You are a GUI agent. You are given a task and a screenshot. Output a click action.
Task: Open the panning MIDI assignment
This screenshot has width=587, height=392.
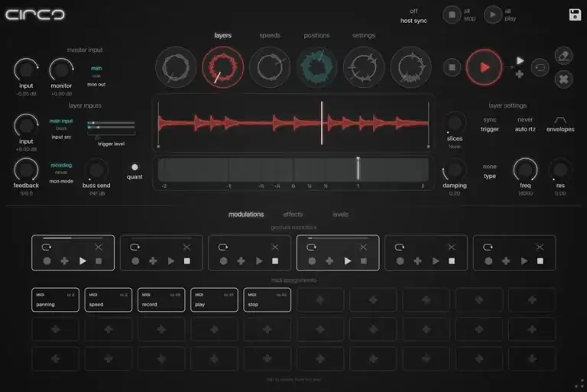tap(55, 300)
